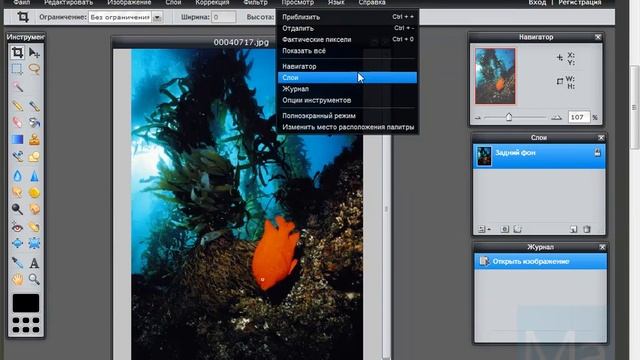
Task: Toggle the lock on Задний фон layer
Action: 597,153
